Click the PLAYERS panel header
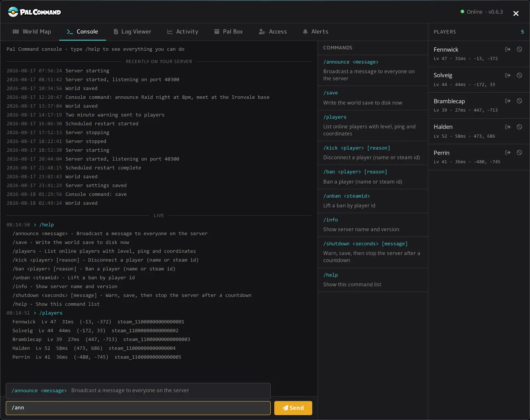The image size is (530, 420). tap(445, 32)
